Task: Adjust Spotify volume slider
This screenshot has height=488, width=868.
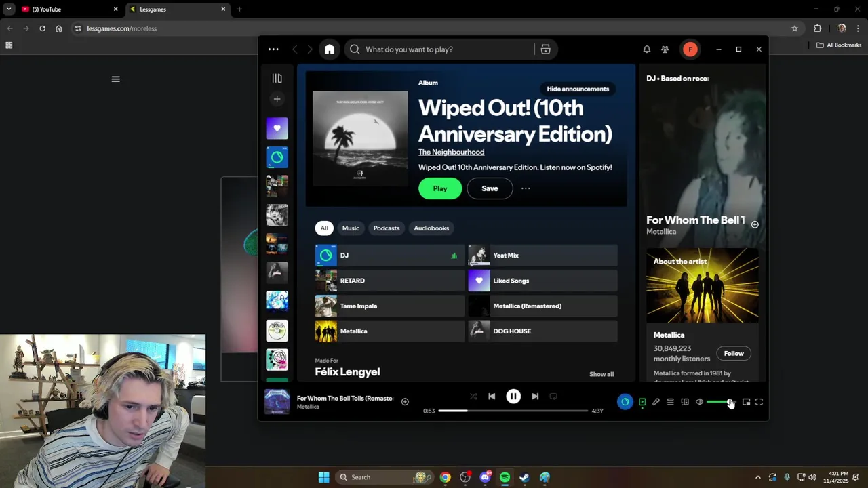Action: pos(720,402)
